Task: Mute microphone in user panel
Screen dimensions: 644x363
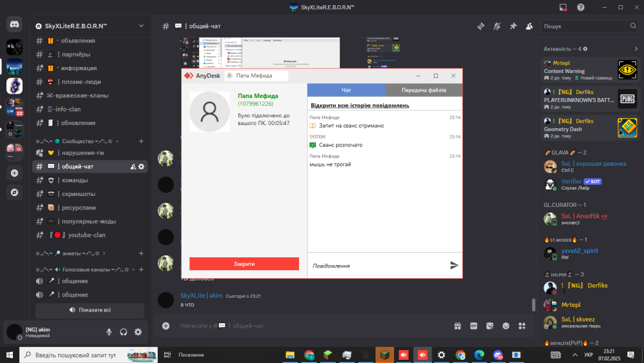Action: point(109,332)
